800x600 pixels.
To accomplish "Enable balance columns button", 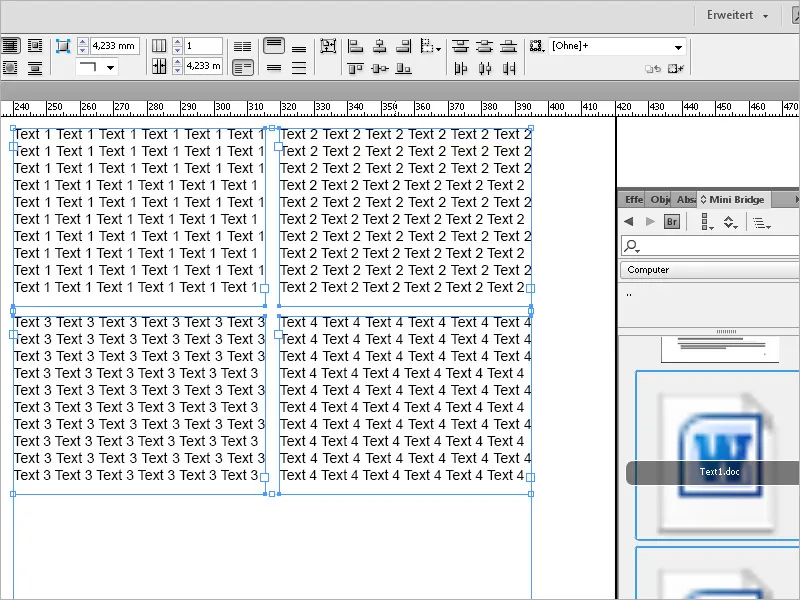I will coord(242,46).
